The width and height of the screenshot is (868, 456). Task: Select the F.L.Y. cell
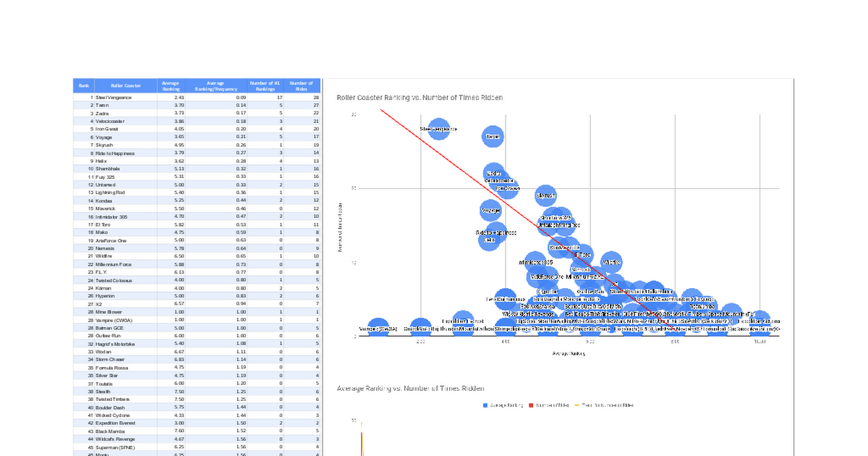coord(124,272)
